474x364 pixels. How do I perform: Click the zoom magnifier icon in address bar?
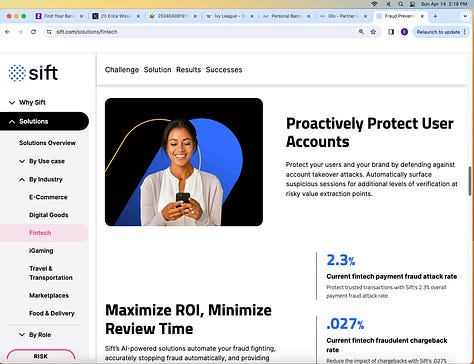[361, 32]
